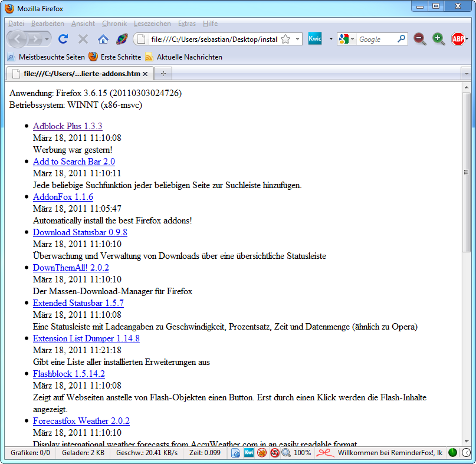The width and height of the screenshot is (476, 464).
Task: Open the Bearbeiten menu
Action: pyautogui.click(x=48, y=24)
